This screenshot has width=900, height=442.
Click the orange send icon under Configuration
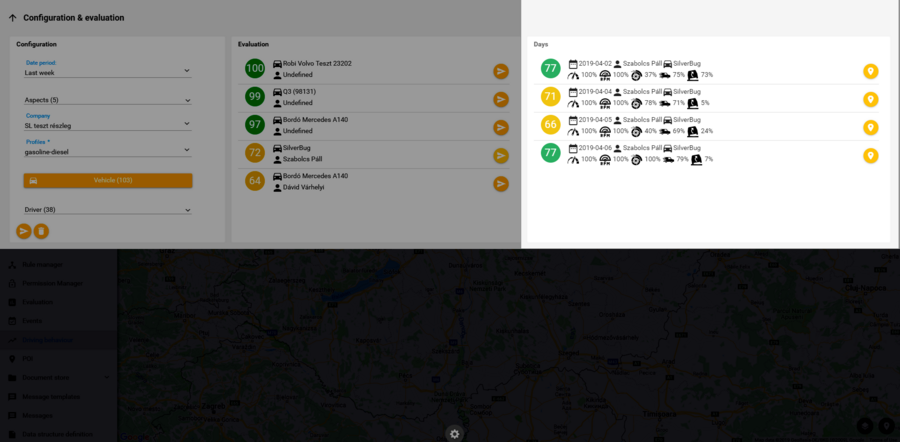pos(24,231)
